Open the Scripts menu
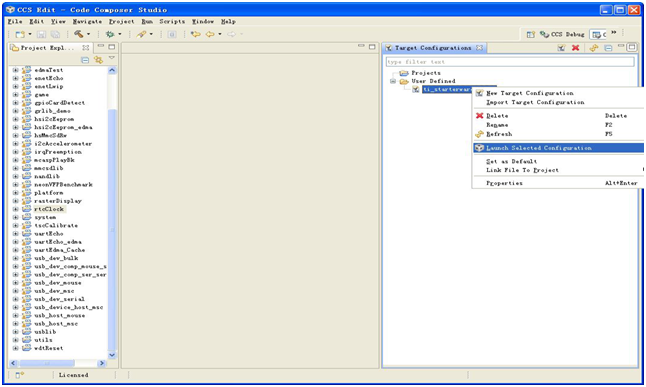This screenshot has width=646, height=387. pyautogui.click(x=172, y=21)
